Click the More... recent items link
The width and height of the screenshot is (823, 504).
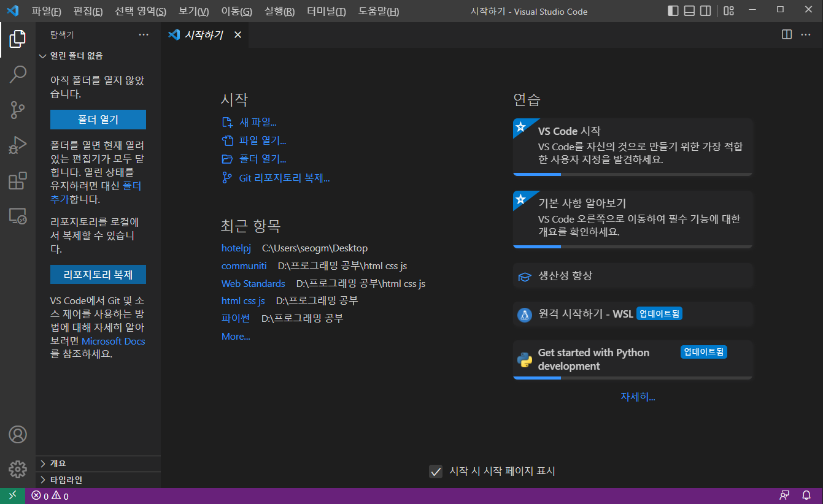(x=236, y=337)
